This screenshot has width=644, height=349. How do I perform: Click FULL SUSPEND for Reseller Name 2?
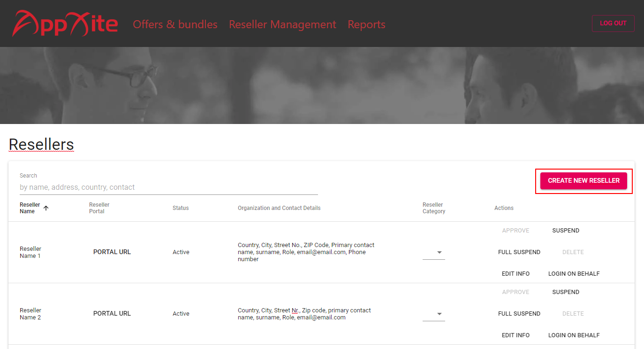point(519,314)
